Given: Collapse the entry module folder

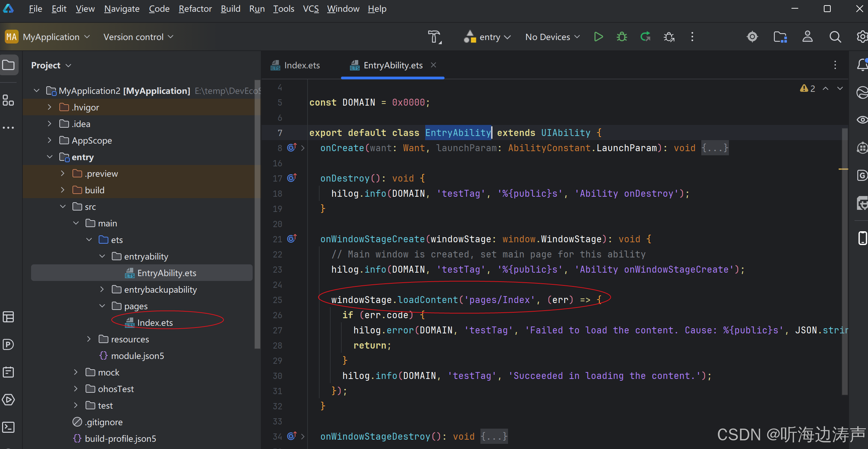Looking at the screenshot, I should tap(50, 157).
